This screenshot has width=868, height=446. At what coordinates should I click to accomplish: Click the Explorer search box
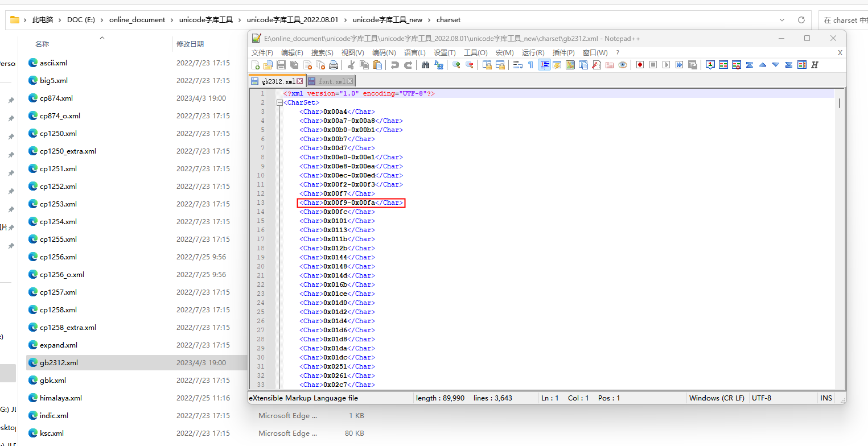coord(845,20)
